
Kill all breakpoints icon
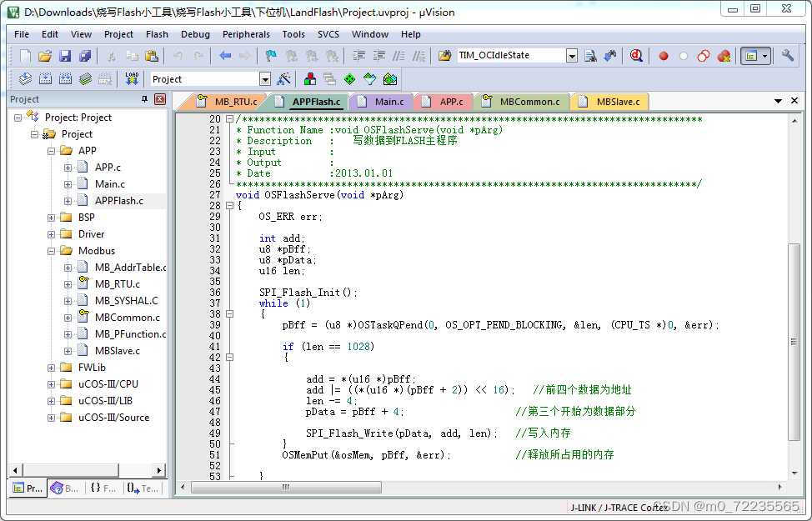click(724, 55)
